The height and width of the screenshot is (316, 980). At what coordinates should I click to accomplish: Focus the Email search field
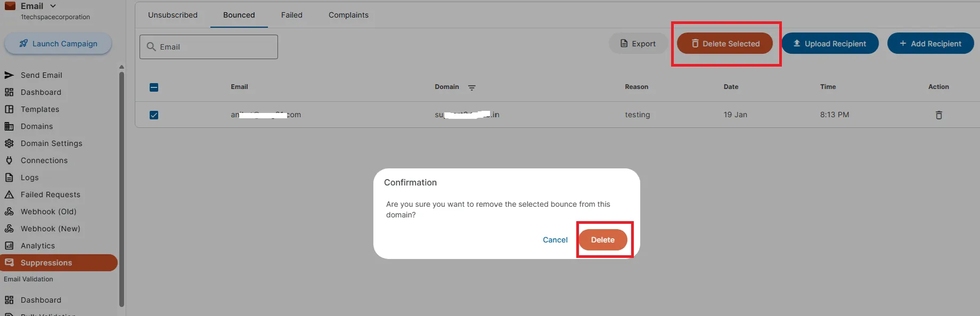209,47
